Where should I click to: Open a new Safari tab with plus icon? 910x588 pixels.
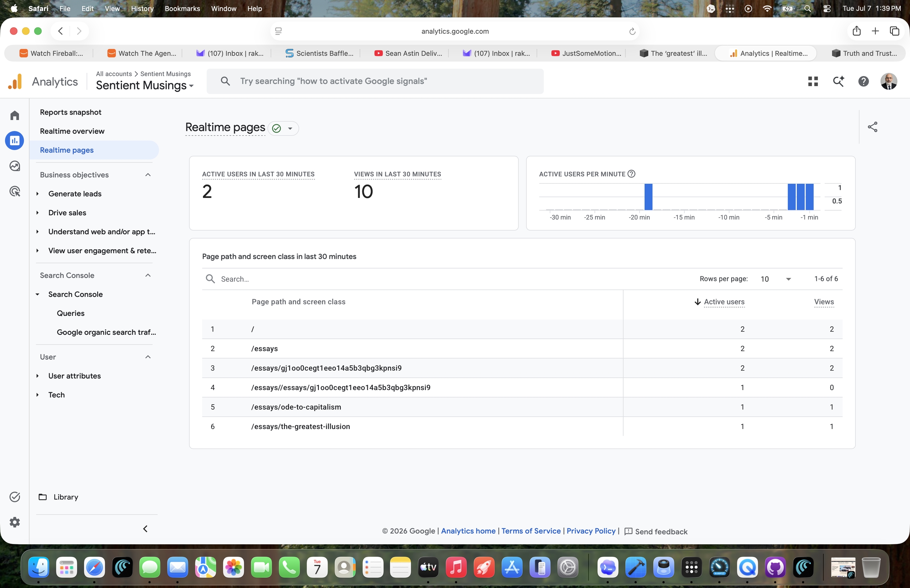pyautogui.click(x=875, y=31)
